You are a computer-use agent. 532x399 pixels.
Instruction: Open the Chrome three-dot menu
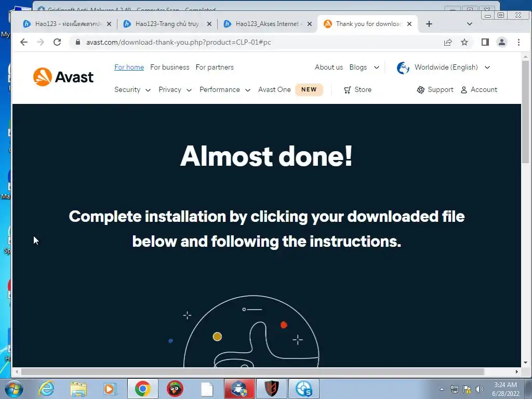pos(518,42)
